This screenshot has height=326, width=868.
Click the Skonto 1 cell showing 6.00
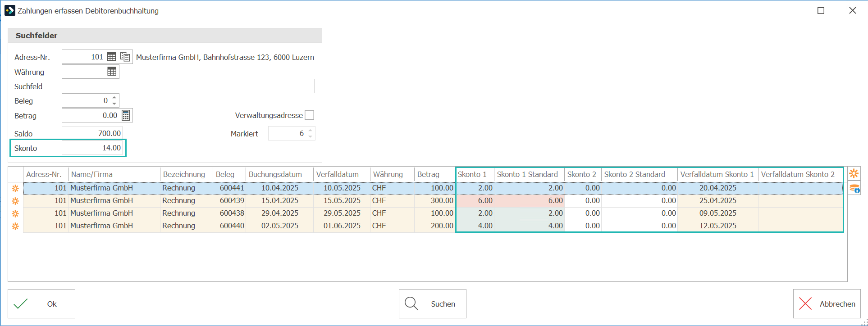point(475,201)
